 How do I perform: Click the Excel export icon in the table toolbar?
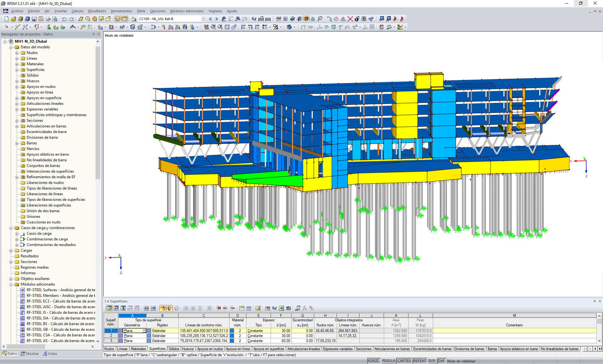281,308
